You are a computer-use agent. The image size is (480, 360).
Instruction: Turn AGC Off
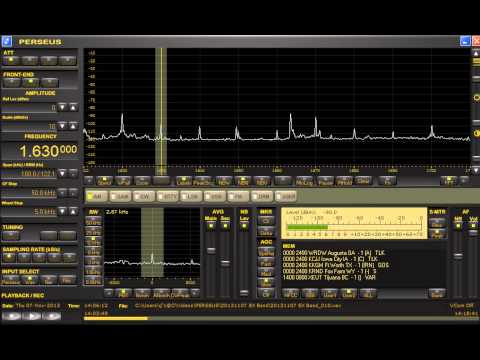[x=266, y=294]
